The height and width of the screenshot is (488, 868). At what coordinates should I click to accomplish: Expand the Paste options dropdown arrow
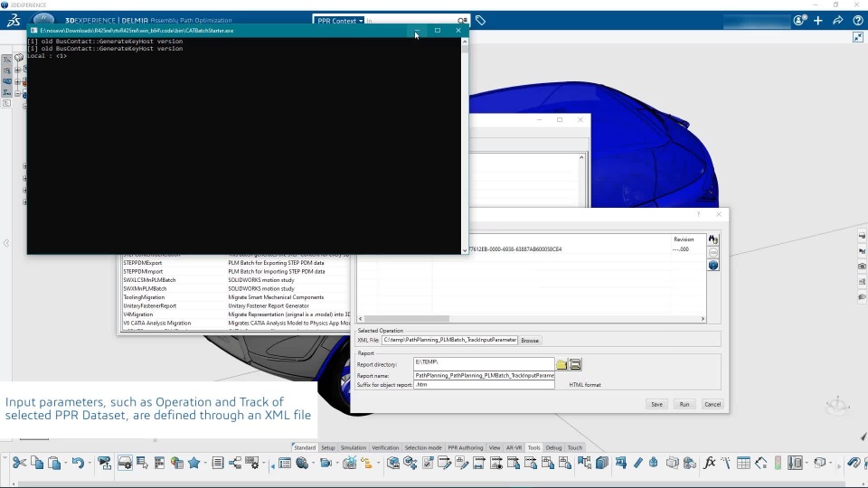point(65,463)
